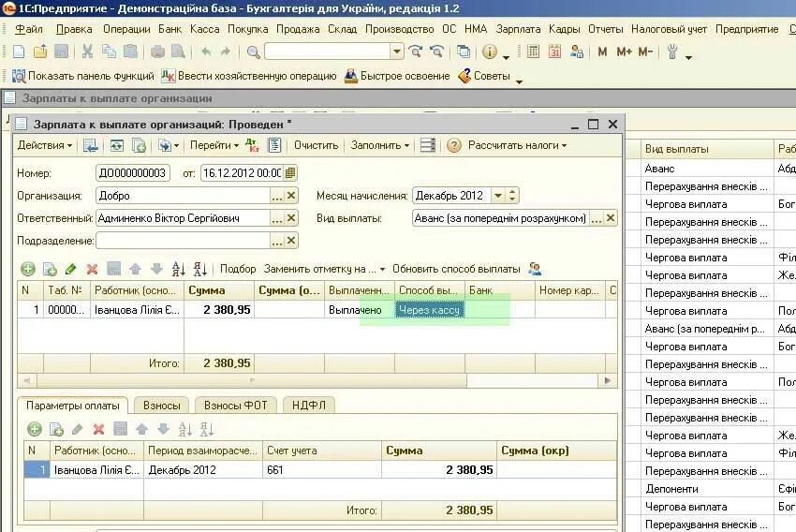
Task: Click the Дт/Кт postings icon in document toolbar
Action: 252,145
